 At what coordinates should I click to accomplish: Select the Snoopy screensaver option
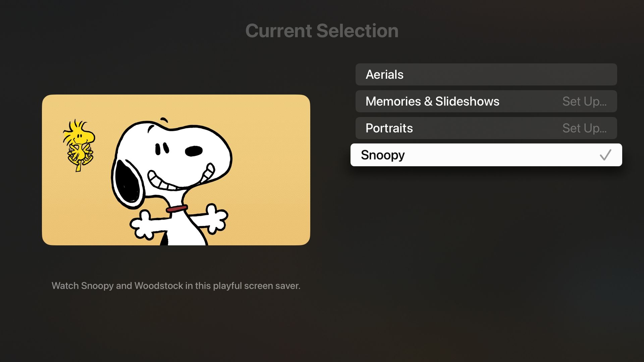point(486,155)
